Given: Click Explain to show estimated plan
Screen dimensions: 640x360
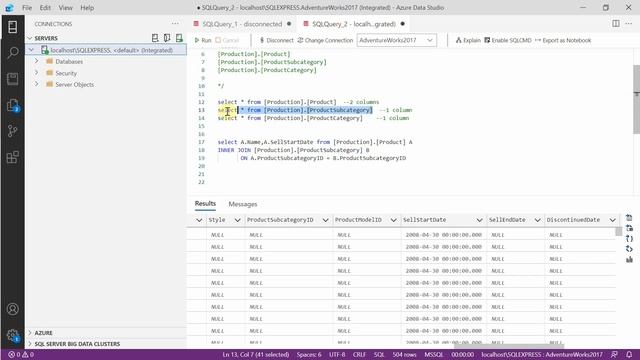Looking at the screenshot, I should point(468,40).
